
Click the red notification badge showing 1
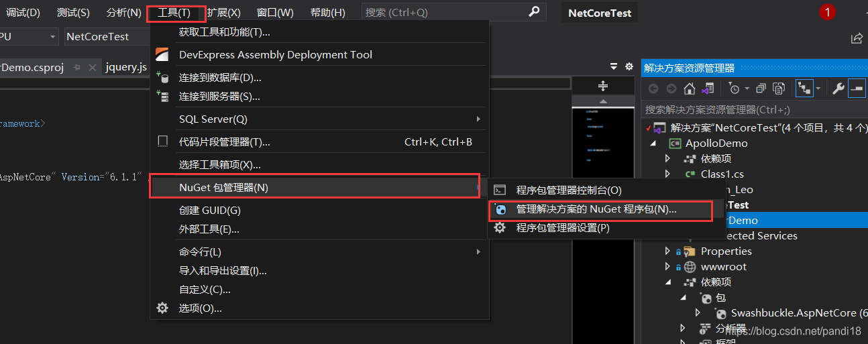tap(827, 12)
